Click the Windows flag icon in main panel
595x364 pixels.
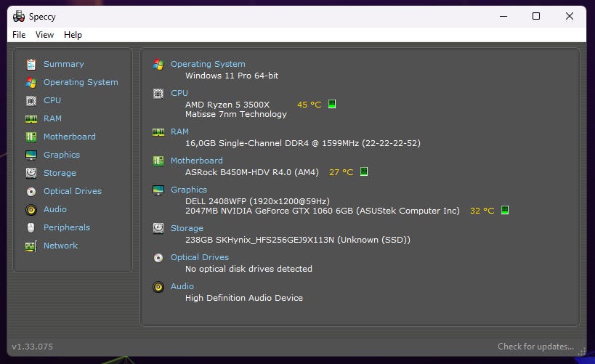click(158, 65)
